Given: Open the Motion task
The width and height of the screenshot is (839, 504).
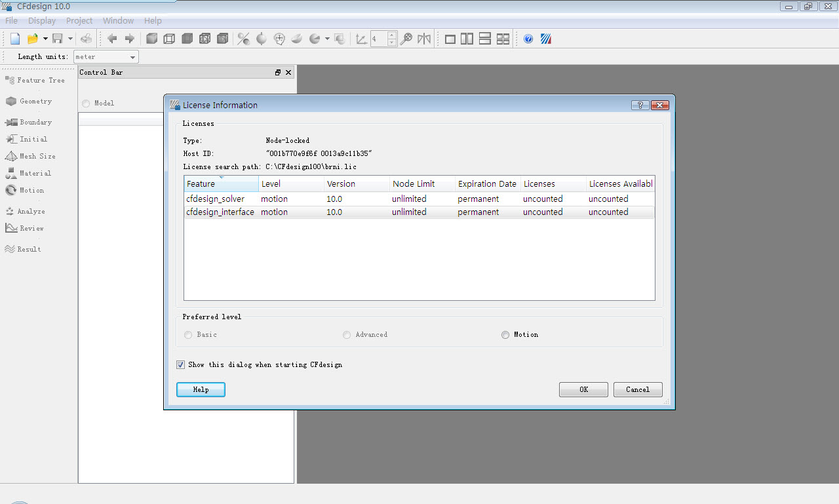Looking at the screenshot, I should click(25, 191).
